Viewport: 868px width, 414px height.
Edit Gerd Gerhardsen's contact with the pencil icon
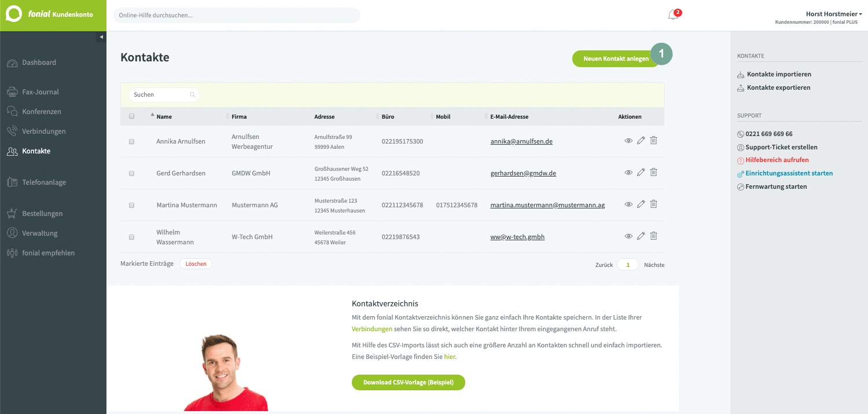[641, 173]
